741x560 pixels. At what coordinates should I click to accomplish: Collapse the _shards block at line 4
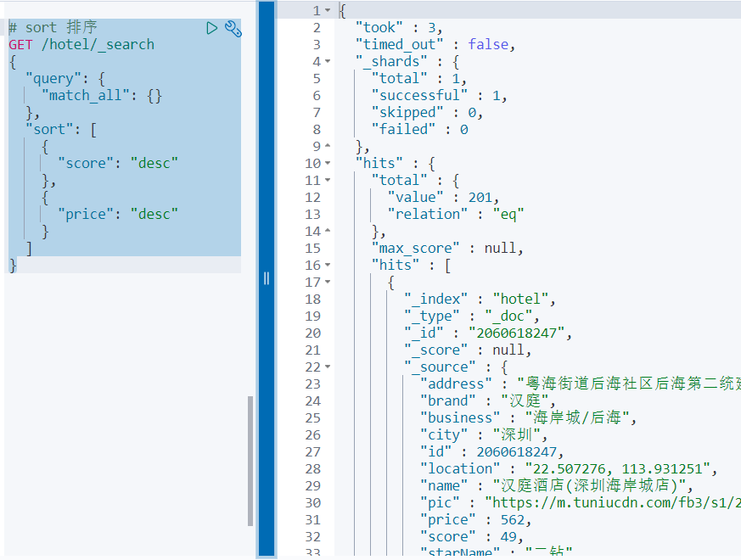coord(328,61)
